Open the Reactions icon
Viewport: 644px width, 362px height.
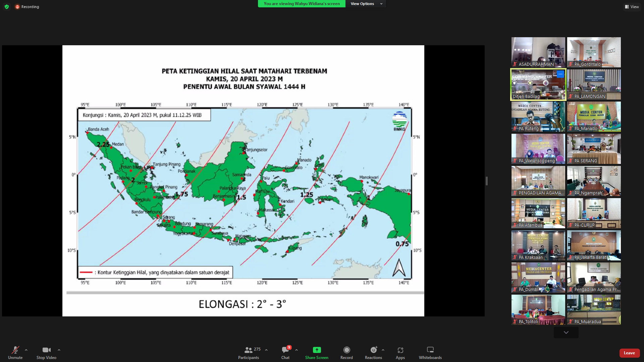coord(373,350)
